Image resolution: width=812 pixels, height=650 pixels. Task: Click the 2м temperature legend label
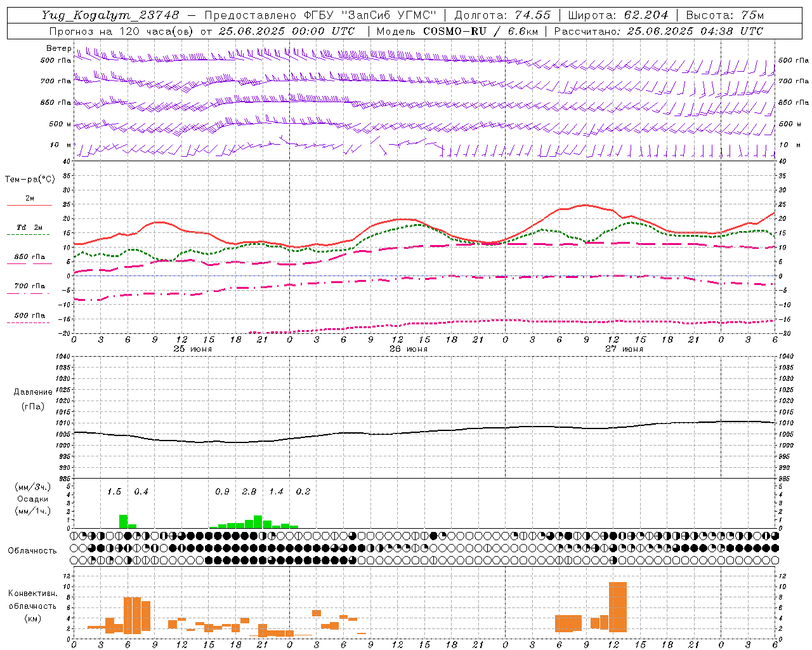(30, 198)
